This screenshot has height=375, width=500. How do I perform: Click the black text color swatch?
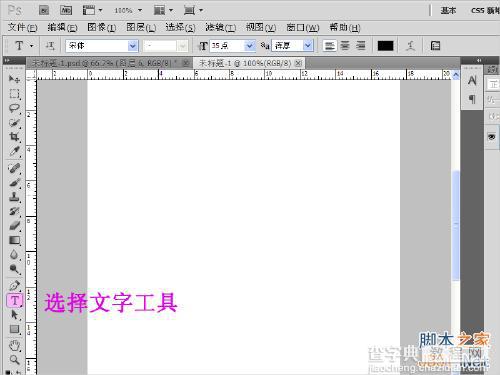pos(385,46)
